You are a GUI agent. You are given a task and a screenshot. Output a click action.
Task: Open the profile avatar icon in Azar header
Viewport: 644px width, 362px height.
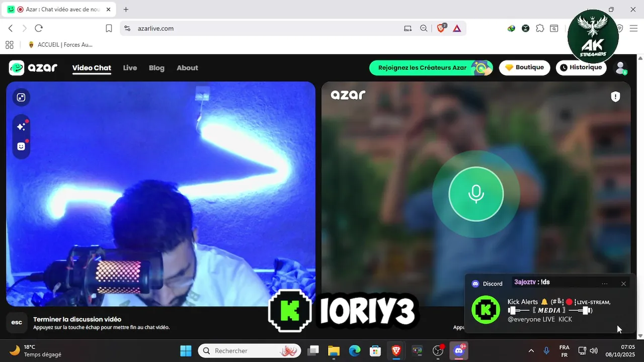621,68
